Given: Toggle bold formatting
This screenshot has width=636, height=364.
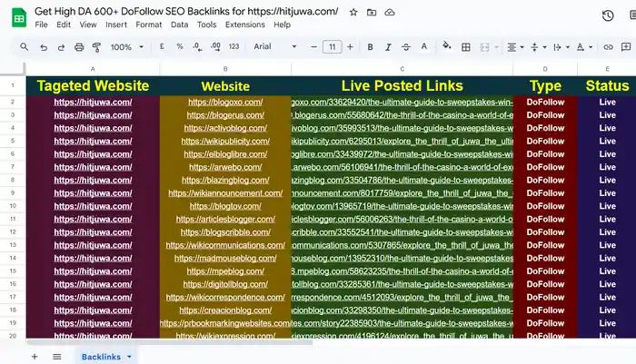Looking at the screenshot, I should pos(370,47).
